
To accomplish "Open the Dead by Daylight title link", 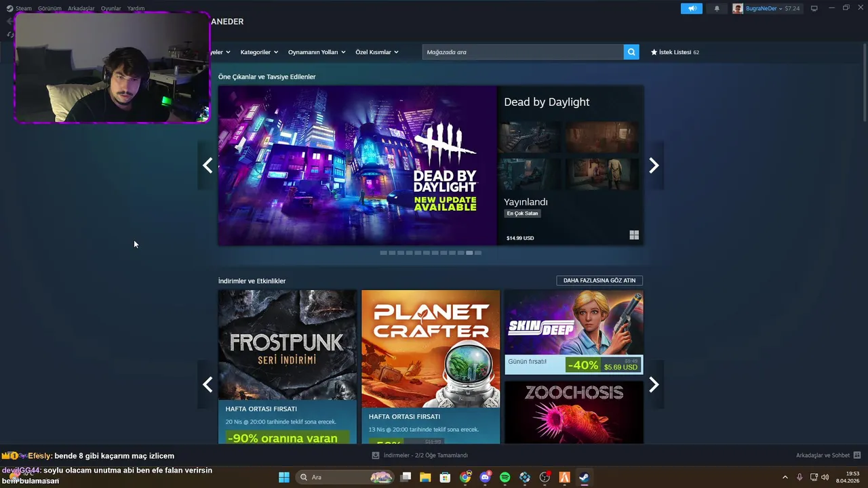I will pyautogui.click(x=547, y=102).
